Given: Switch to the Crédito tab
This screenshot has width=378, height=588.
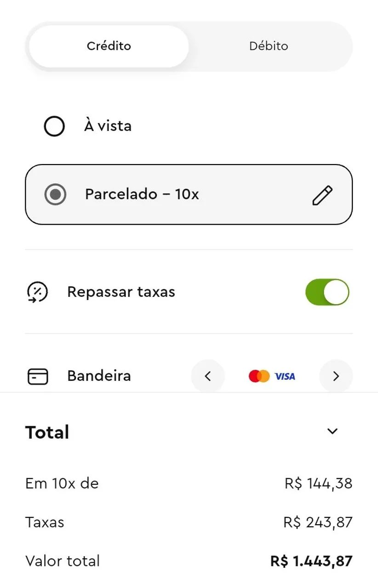Looking at the screenshot, I should click(x=109, y=46).
